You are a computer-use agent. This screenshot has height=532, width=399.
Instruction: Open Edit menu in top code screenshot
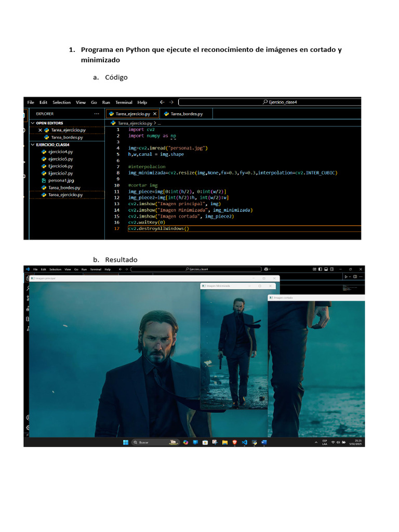pos(43,102)
